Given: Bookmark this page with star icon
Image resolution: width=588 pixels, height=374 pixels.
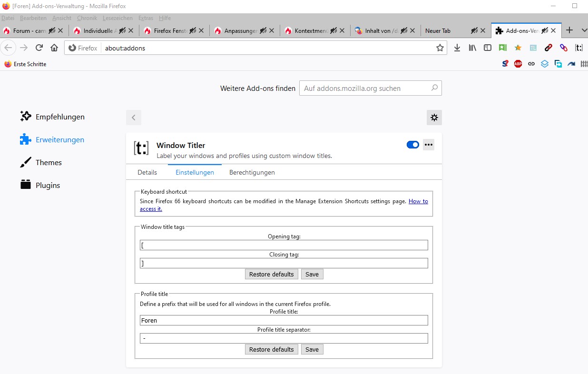Looking at the screenshot, I should (x=440, y=48).
